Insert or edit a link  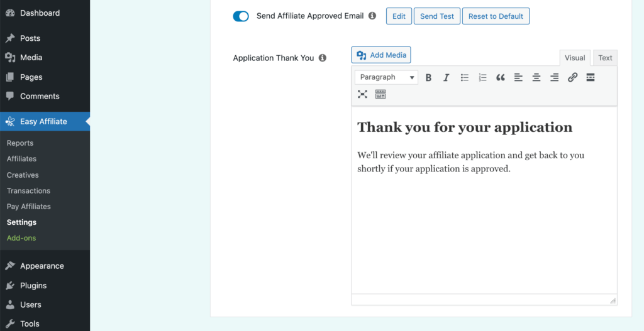pos(572,77)
